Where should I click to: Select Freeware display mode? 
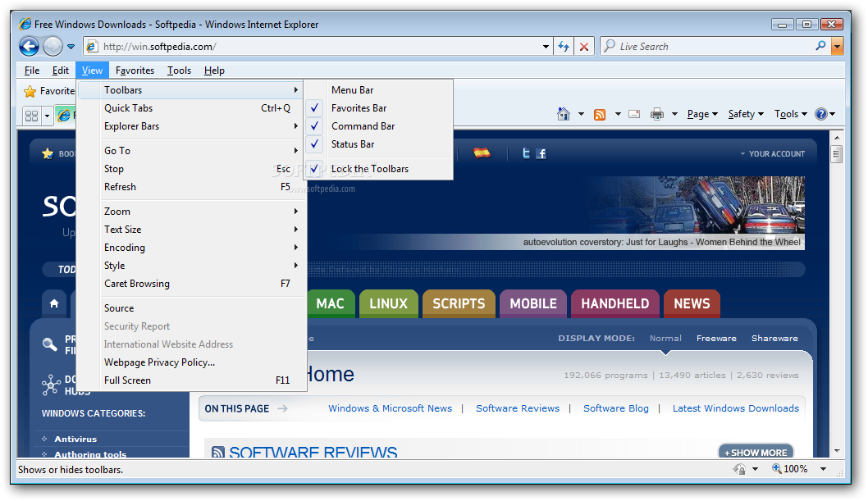coord(716,338)
